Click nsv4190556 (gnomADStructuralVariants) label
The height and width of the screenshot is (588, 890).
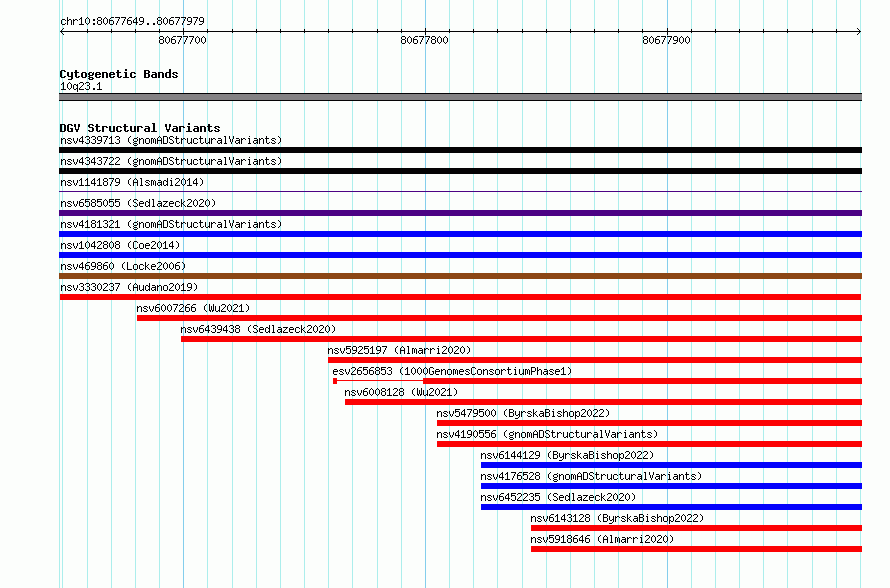point(547,434)
